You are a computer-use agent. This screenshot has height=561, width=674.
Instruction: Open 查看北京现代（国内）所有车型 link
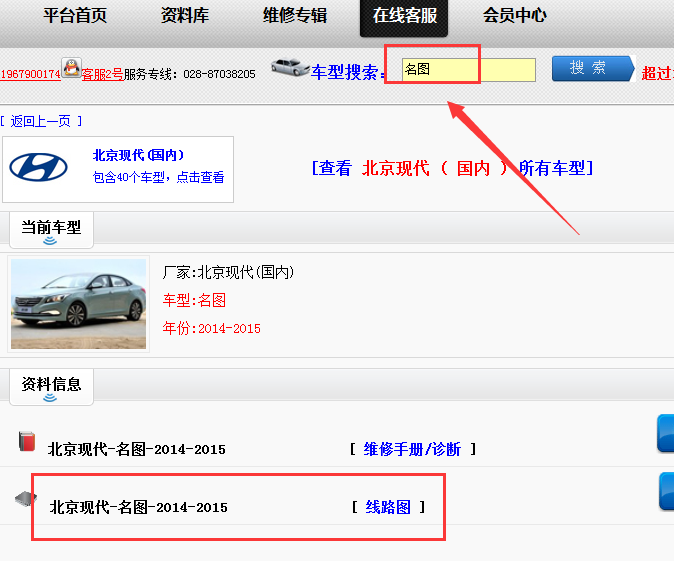[x=452, y=168]
